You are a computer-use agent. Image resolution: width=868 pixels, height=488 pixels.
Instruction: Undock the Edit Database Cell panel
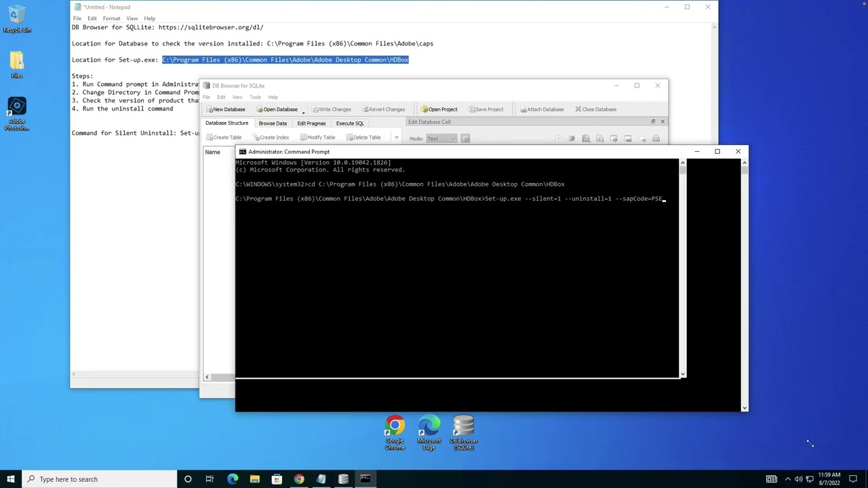point(653,122)
